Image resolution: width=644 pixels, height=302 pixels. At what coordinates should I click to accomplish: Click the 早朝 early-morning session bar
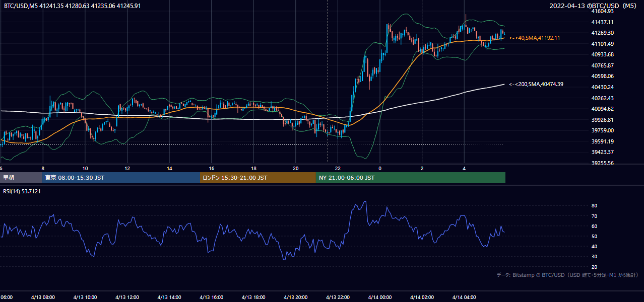tap(21, 178)
